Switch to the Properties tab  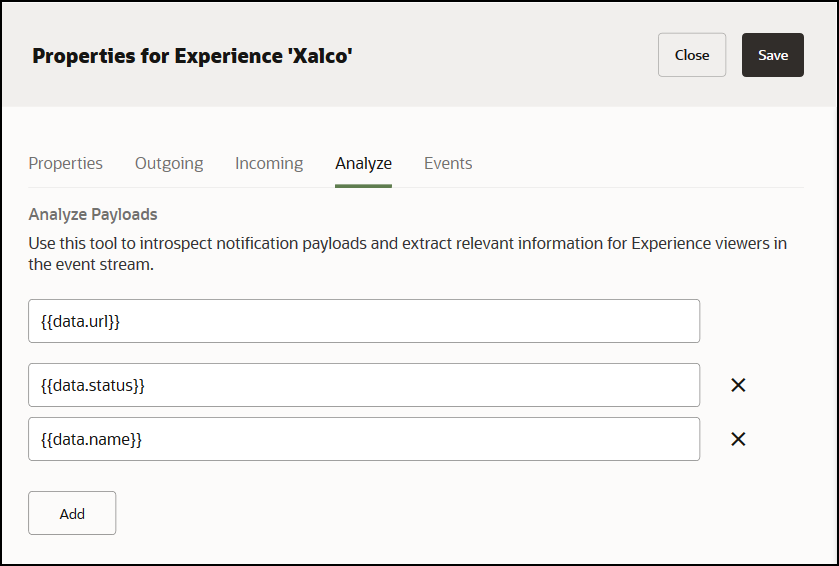tap(65, 163)
